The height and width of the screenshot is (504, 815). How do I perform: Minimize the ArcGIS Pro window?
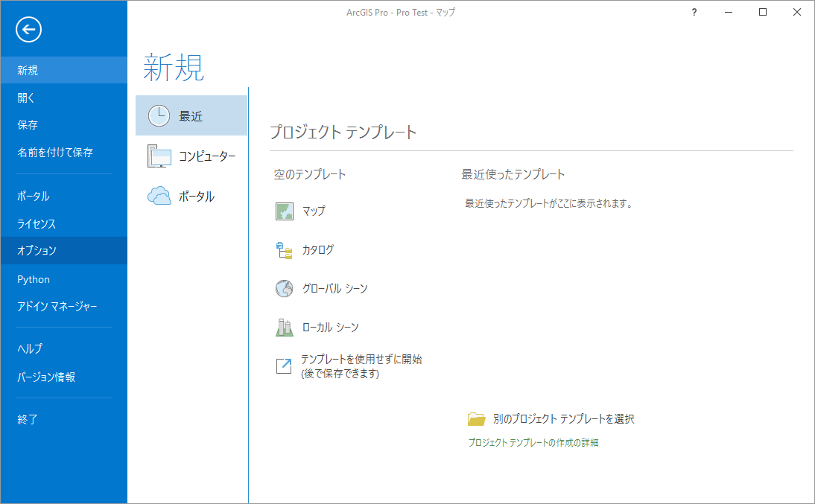[x=729, y=12]
